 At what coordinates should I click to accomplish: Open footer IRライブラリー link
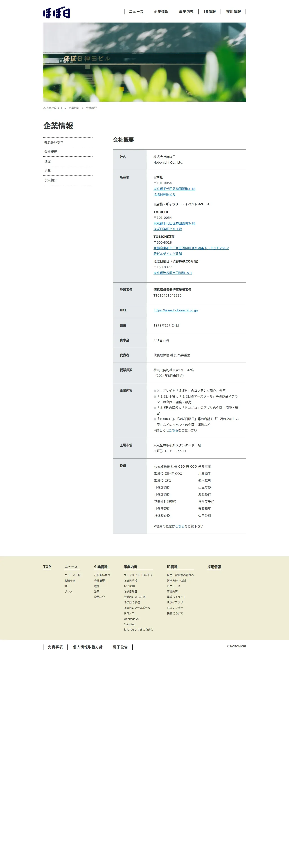tap(176, 602)
